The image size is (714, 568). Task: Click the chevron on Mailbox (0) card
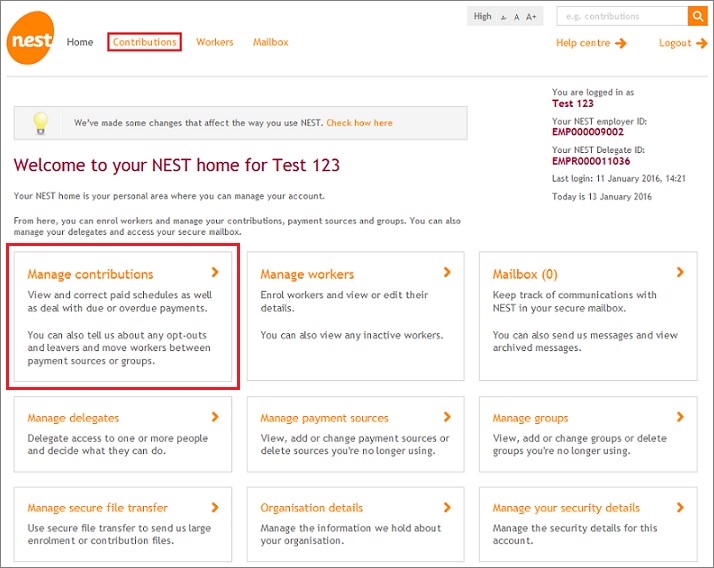point(680,272)
